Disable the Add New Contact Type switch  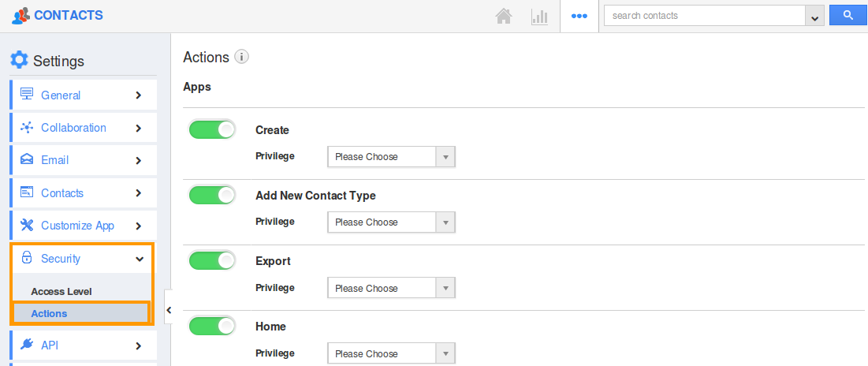coord(212,195)
